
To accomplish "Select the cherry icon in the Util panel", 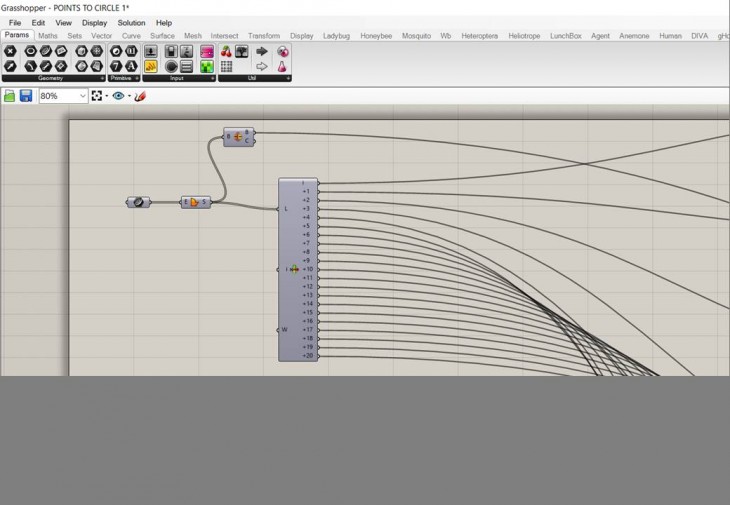I will pos(226,51).
